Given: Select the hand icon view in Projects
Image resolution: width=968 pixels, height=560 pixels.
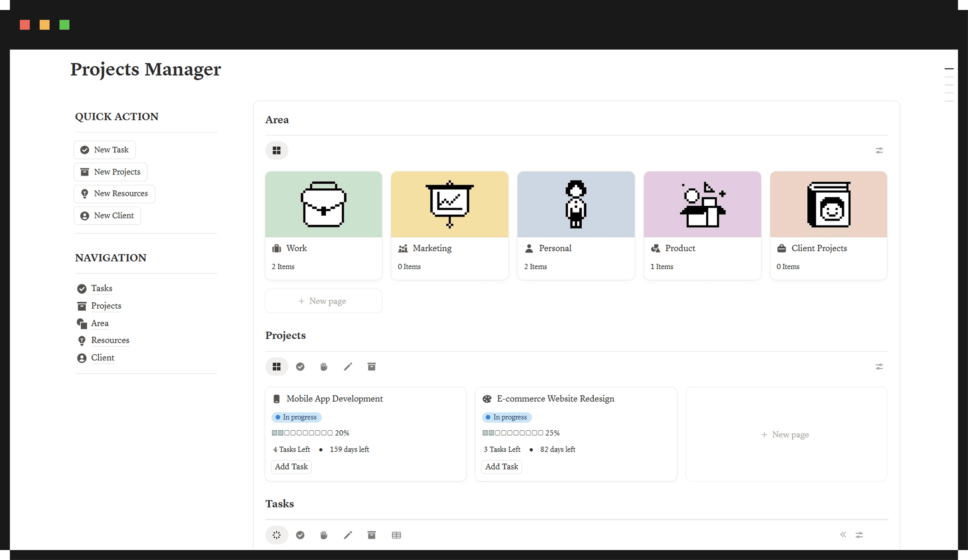Looking at the screenshot, I should point(324,366).
